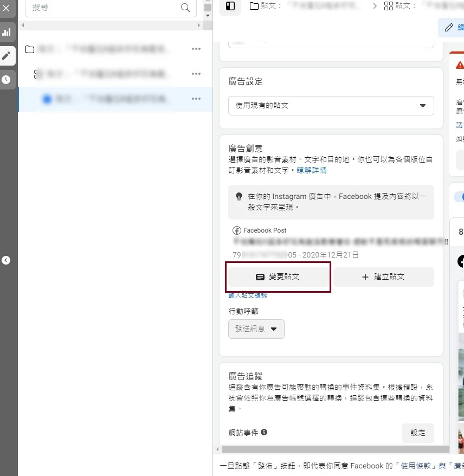
Task: Select the pencil edit icon in sidebar
Action: (x=7, y=55)
